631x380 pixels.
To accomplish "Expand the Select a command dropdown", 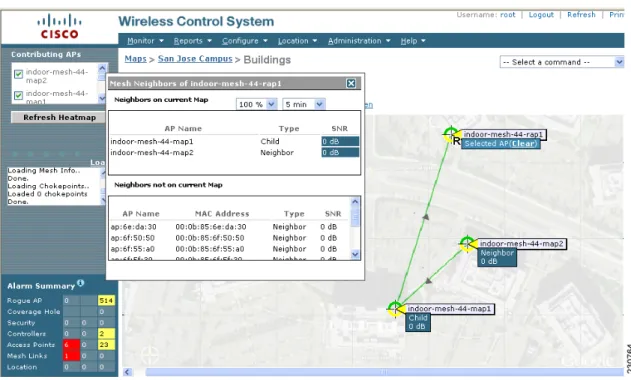I will pyautogui.click(x=562, y=62).
